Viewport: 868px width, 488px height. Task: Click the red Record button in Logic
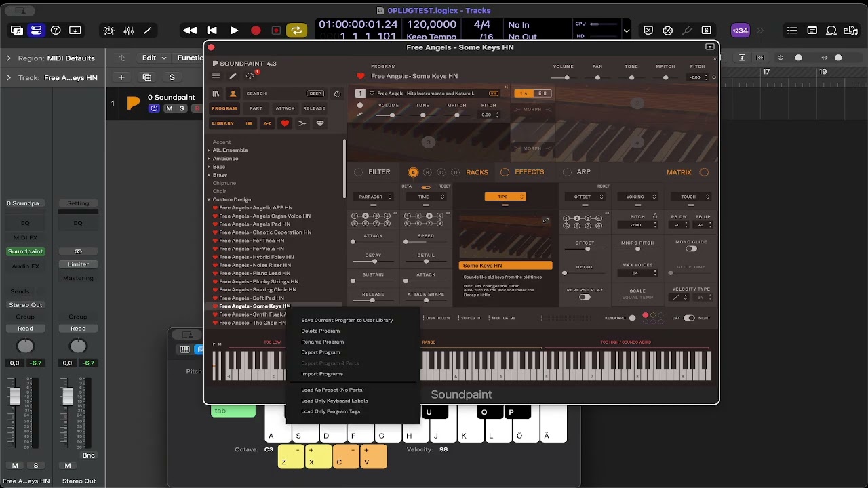click(256, 30)
